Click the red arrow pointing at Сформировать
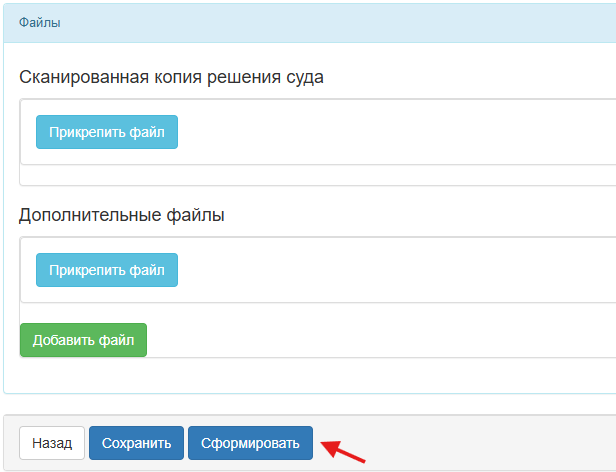The image size is (616, 472). coord(342,452)
